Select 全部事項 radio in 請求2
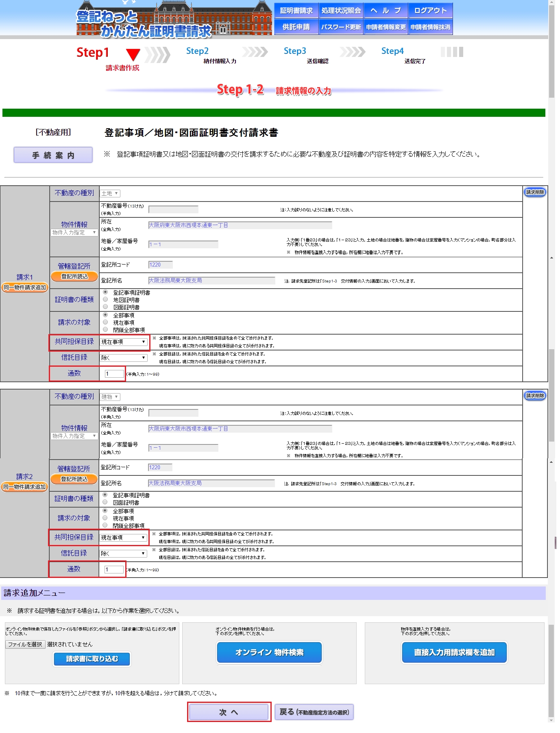The image size is (560, 733). 105,511
